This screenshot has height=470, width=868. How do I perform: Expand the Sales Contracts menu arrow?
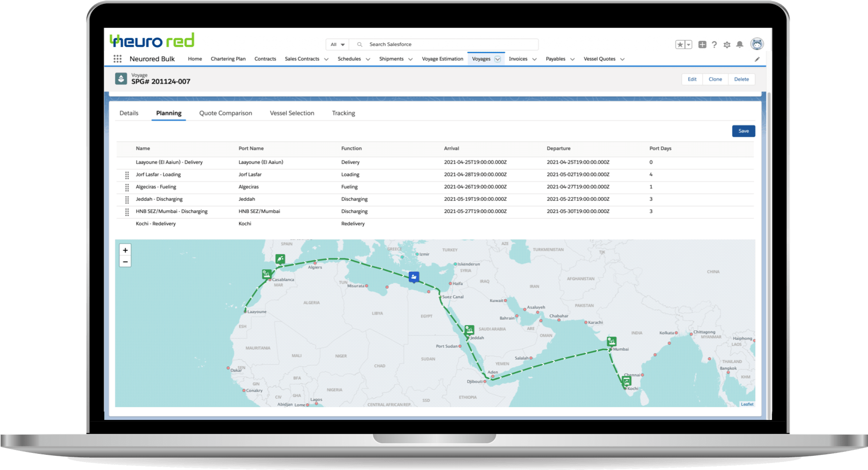(x=326, y=59)
